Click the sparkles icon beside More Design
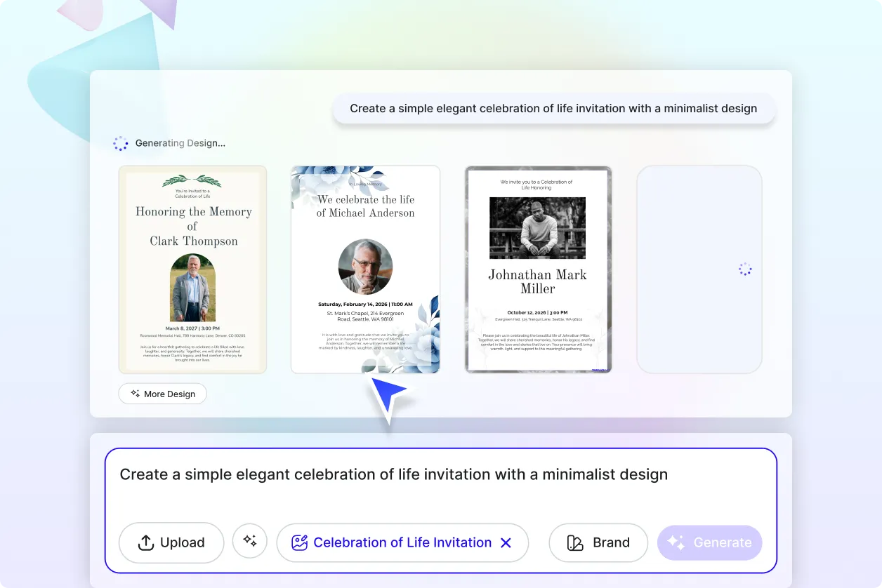Image resolution: width=882 pixels, height=588 pixels. pos(133,394)
